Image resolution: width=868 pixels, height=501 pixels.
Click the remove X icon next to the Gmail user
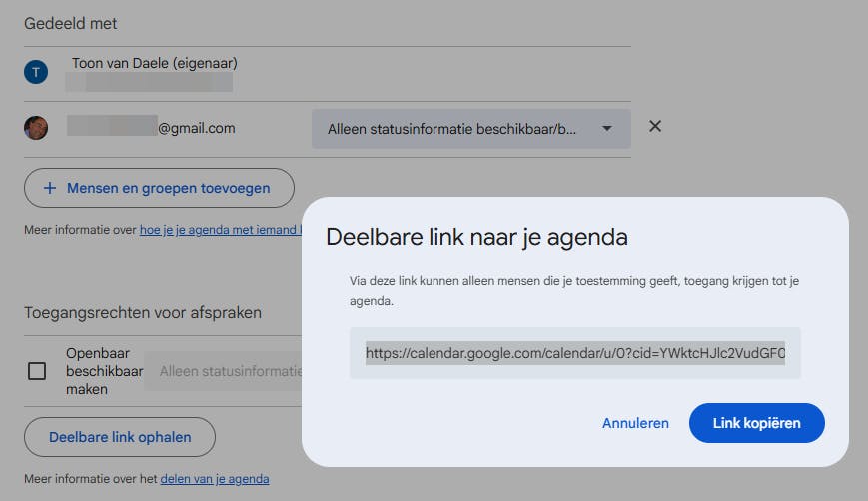coord(655,127)
